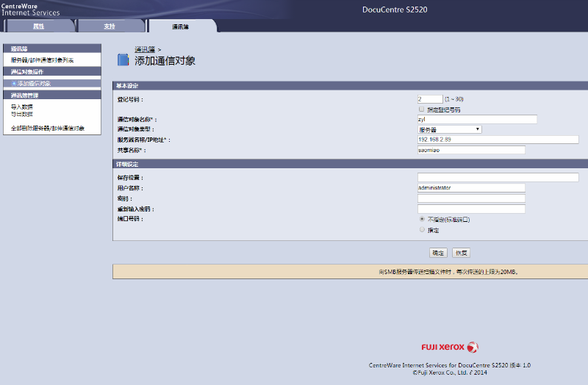The image size is (588, 385).
Task: Click the ©Fuji Xerox Co., Ltd. copyright text
Action: pyautogui.click(x=450, y=373)
